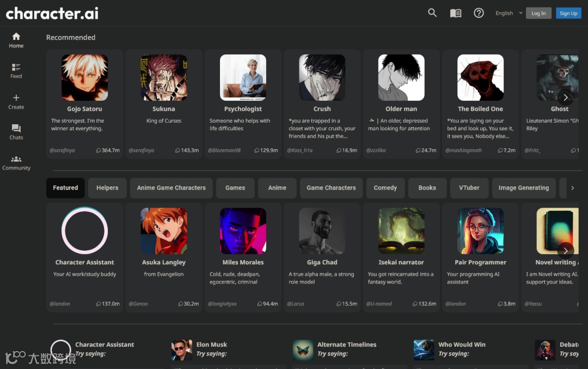Open the English language dropdown
Screen dimensions: 588x369
click(x=509, y=13)
